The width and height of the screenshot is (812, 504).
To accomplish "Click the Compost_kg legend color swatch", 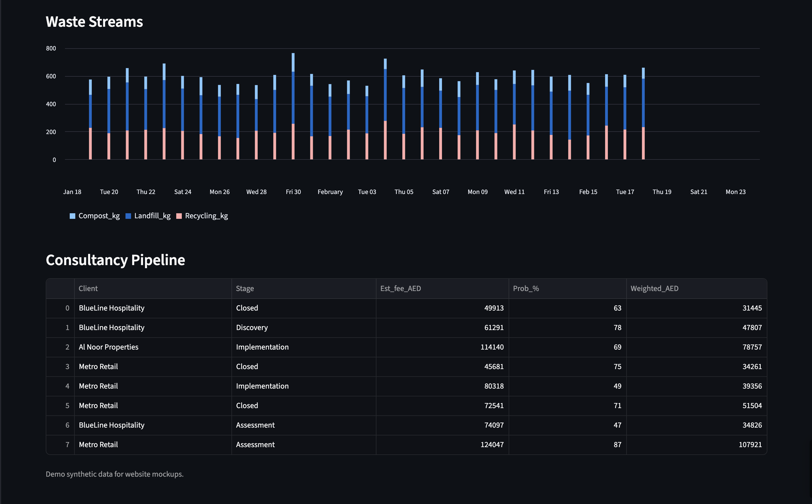I will tap(72, 216).
